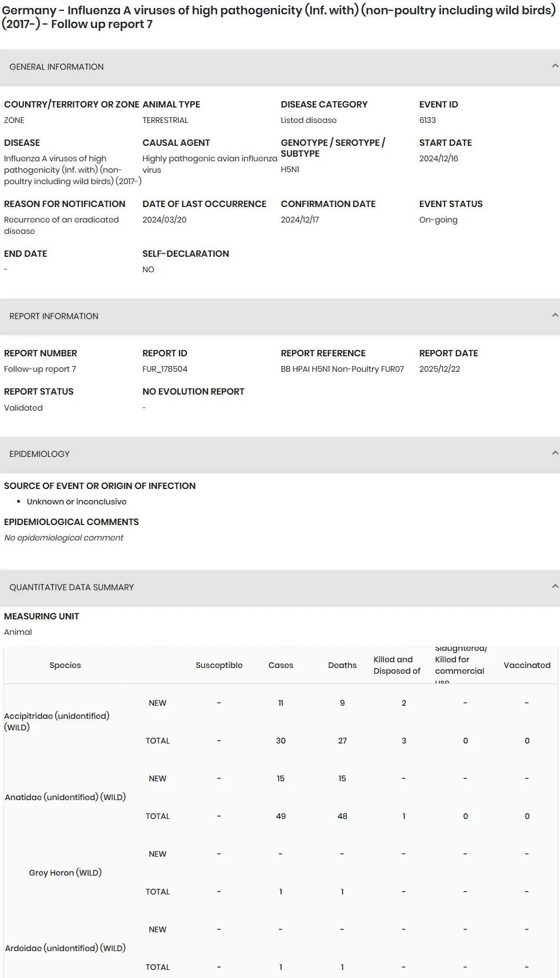Click Accipitridae new cases value 11

coord(281,703)
